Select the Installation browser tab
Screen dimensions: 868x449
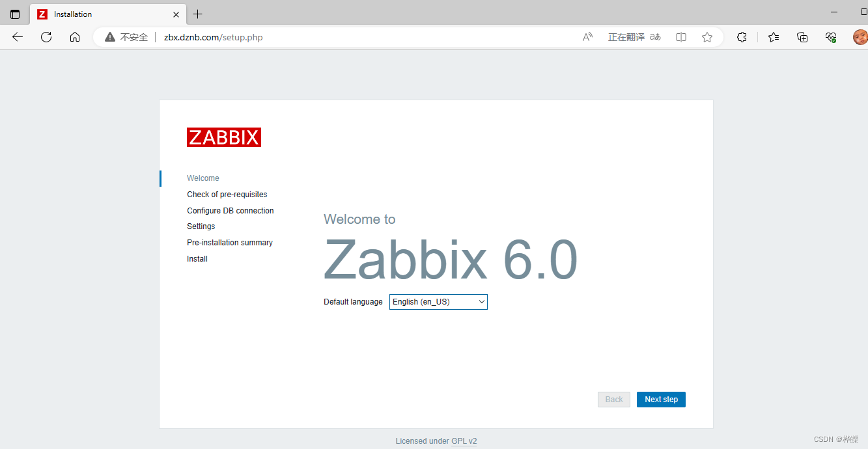coord(108,14)
